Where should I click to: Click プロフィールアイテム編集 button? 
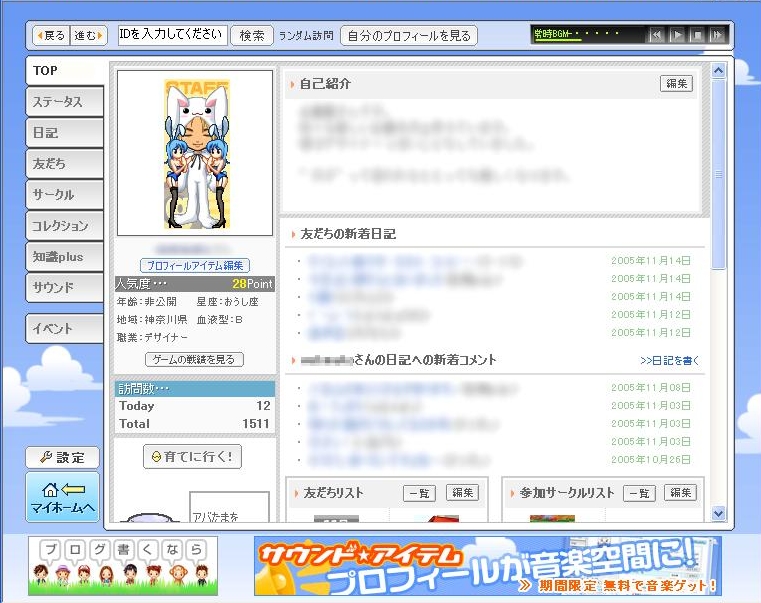[x=194, y=265]
